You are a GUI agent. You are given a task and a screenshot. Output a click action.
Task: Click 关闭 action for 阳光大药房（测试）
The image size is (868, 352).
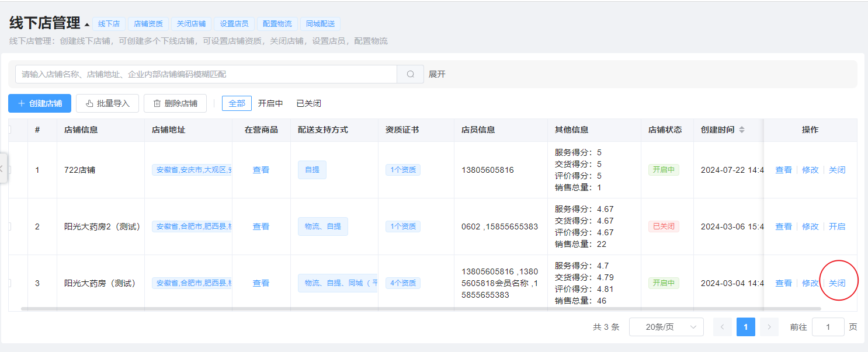click(x=837, y=283)
